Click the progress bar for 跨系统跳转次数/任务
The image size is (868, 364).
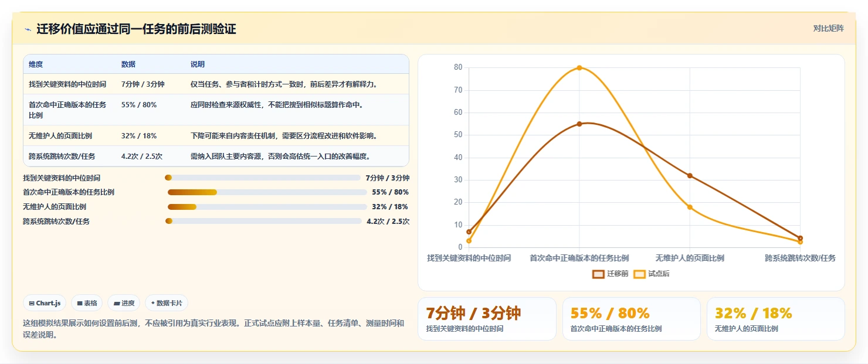tap(263, 221)
